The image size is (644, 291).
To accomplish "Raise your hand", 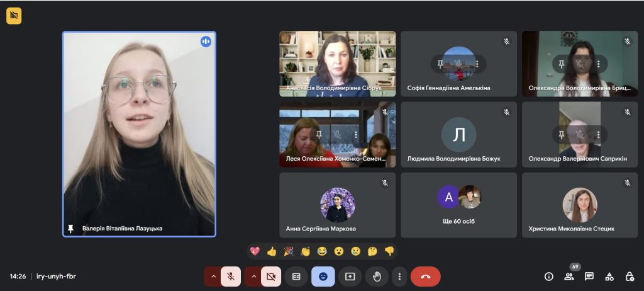I will click(x=377, y=277).
